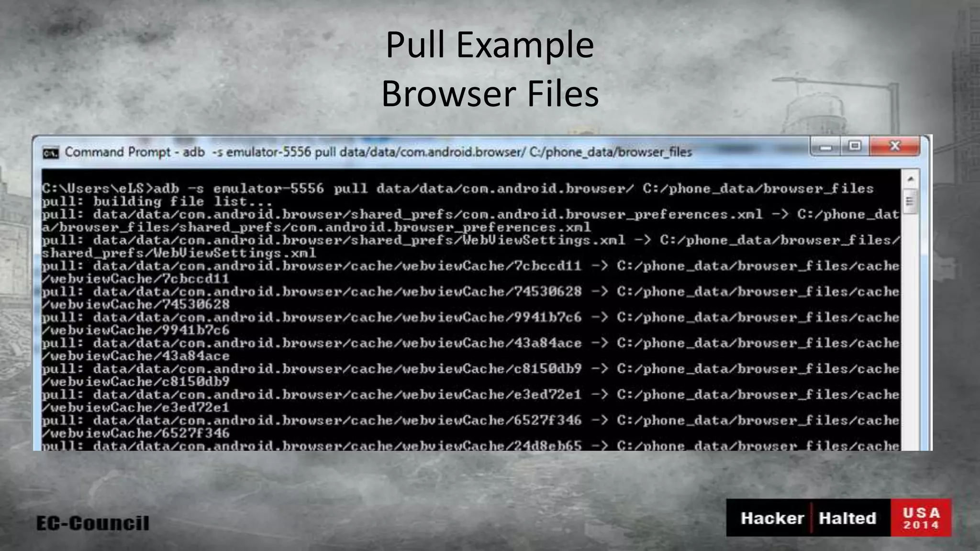Click the slide title 'Pull Example'
Viewport: 980px width, 551px height.
pyautogui.click(x=490, y=45)
